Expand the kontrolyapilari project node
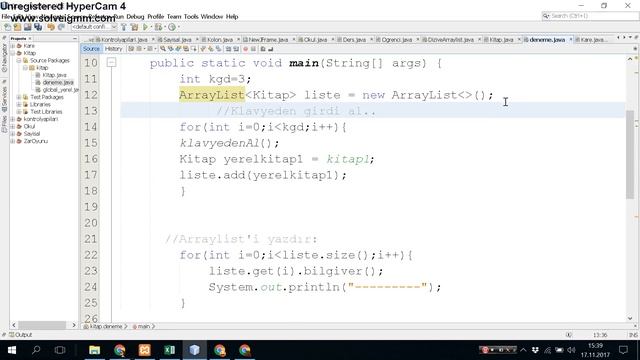The height and width of the screenshot is (360, 640). tap(13, 119)
